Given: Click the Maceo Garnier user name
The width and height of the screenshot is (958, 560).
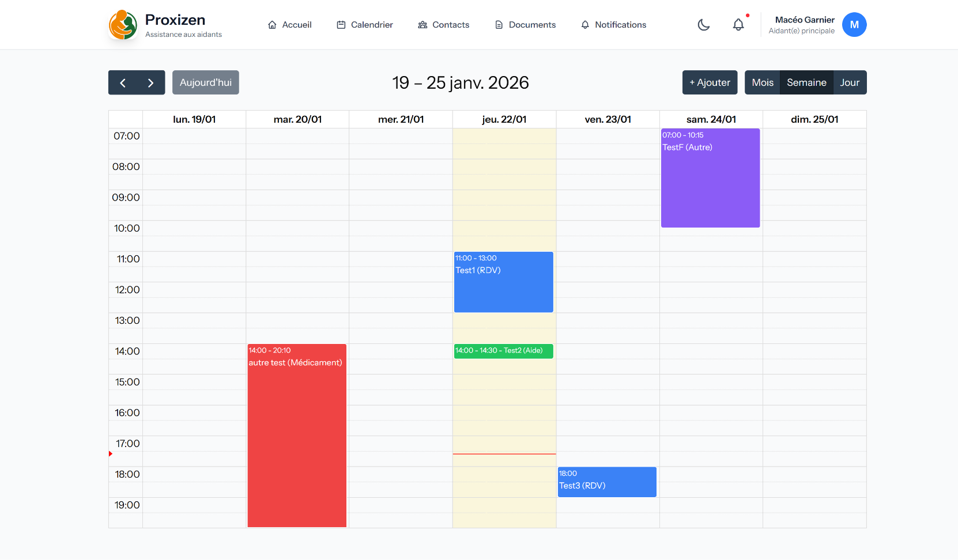Looking at the screenshot, I should point(805,20).
